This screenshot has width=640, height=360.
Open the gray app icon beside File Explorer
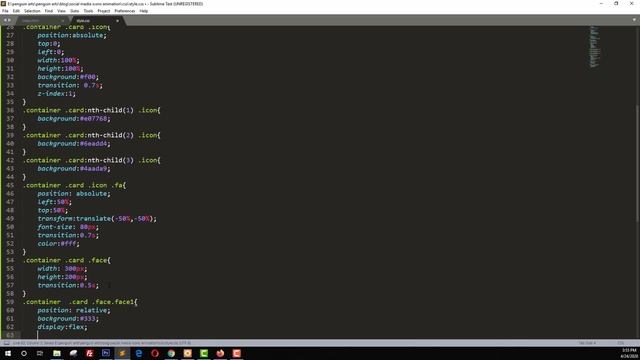pos(73,353)
